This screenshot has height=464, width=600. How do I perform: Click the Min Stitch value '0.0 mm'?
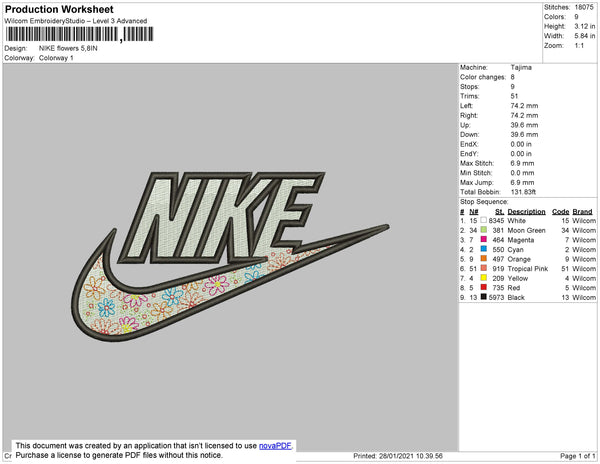522,173
